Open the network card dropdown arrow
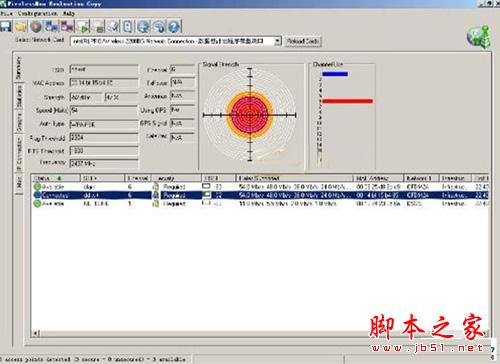The width and height of the screenshot is (500, 364). click(x=277, y=41)
